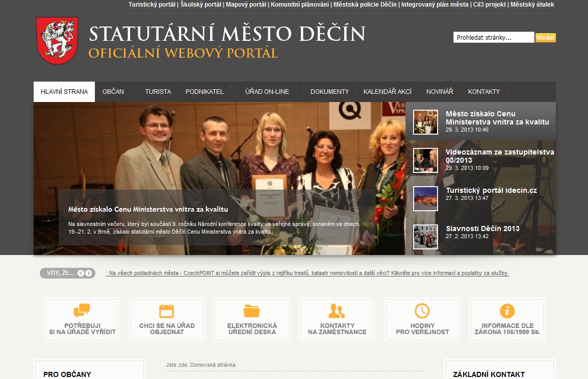Open the Turistický portál link in top bar
The width and height of the screenshot is (588, 379).
(x=152, y=5)
